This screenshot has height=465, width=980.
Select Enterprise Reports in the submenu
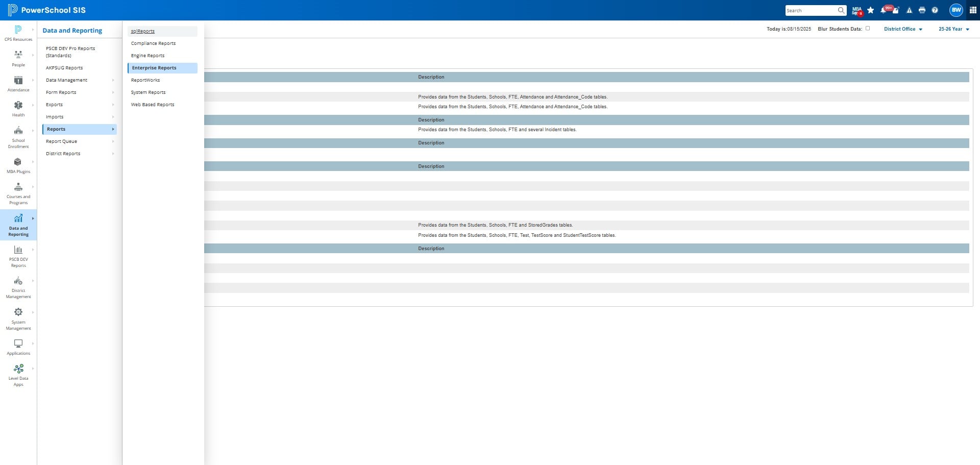click(162, 68)
